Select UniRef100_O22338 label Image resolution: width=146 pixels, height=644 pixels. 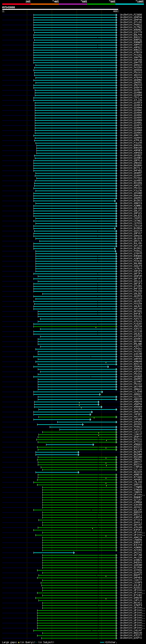131,331
